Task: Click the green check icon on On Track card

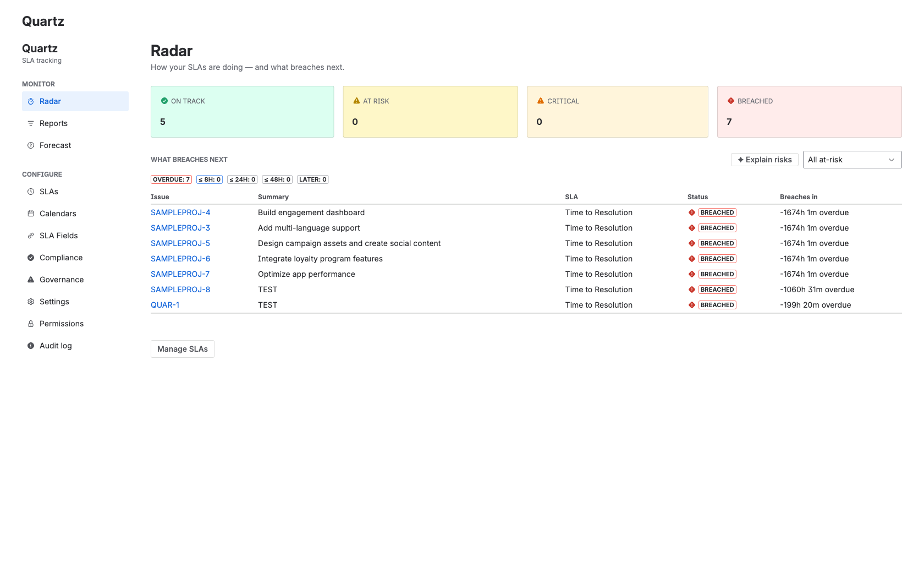Action: (x=164, y=101)
